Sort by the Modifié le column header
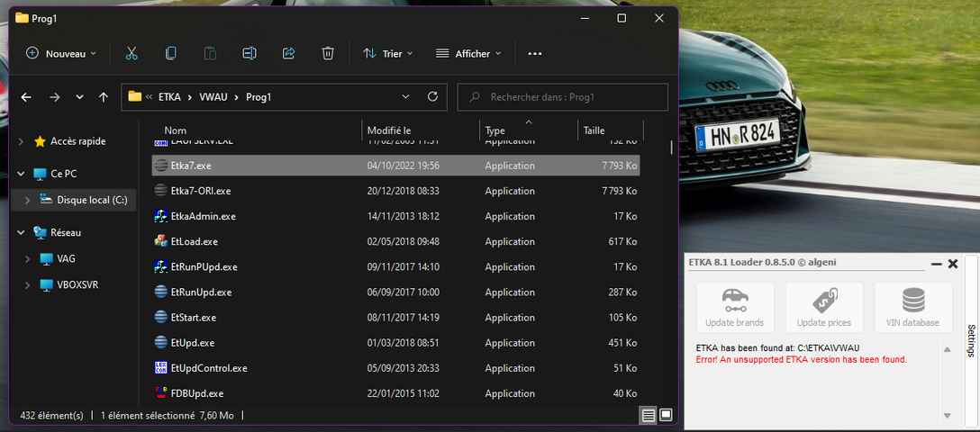 click(x=389, y=130)
